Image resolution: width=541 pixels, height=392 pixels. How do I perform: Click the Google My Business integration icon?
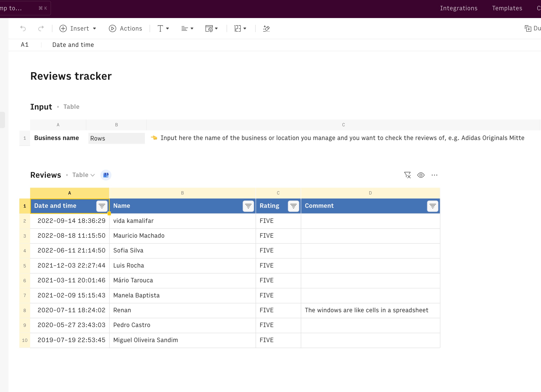click(106, 175)
